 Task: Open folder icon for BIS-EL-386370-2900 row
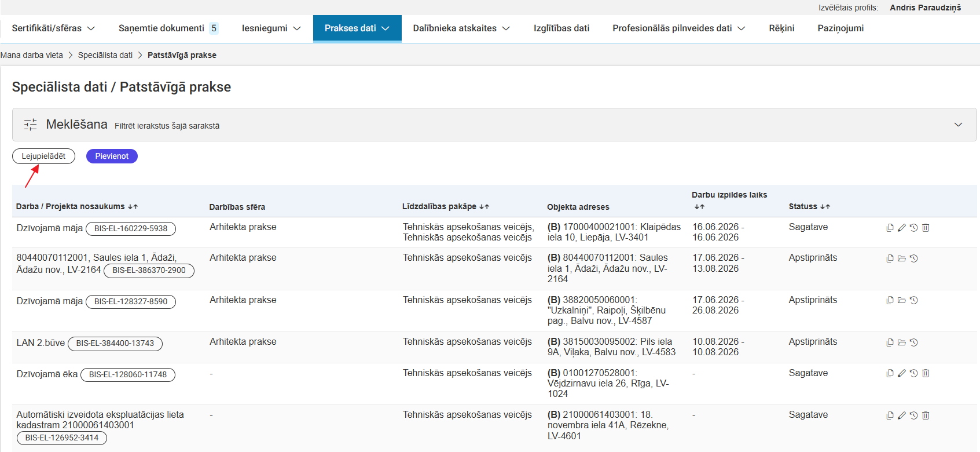click(x=902, y=258)
